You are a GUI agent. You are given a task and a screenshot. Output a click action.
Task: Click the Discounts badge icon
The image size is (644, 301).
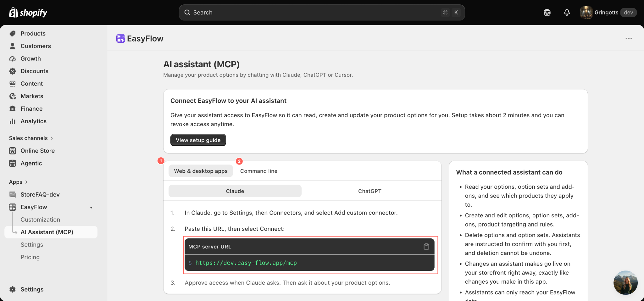click(13, 71)
